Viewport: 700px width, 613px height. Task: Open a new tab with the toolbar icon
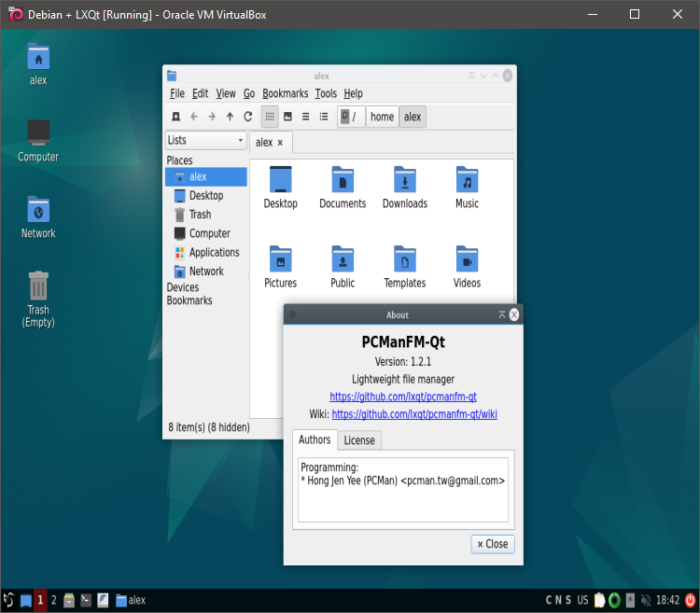pos(175,117)
